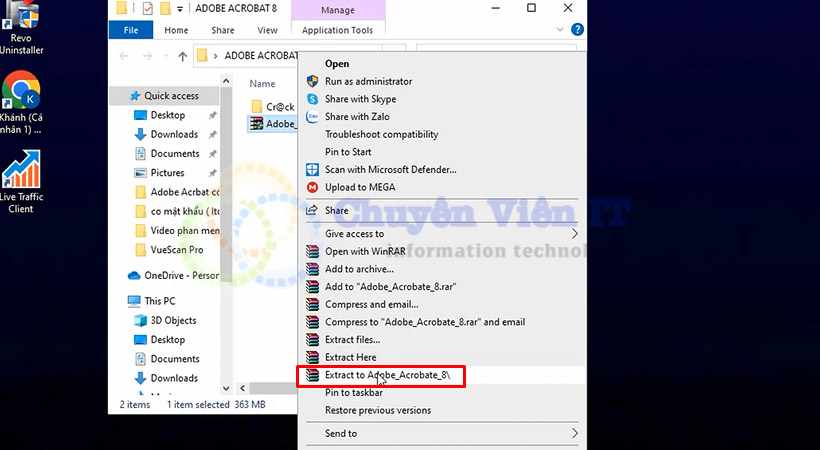Click the quick access toolbar properties checkmark icon
This screenshot has width=820, height=450.
(147, 8)
